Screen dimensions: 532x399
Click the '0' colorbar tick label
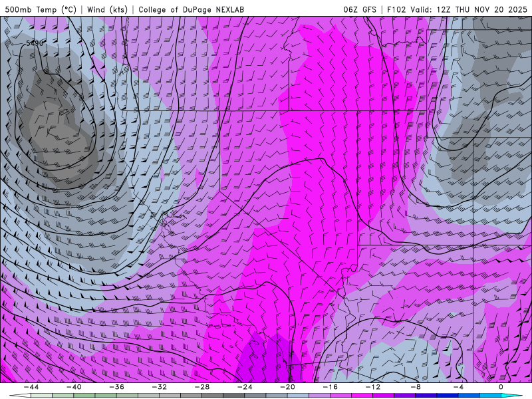click(501, 387)
